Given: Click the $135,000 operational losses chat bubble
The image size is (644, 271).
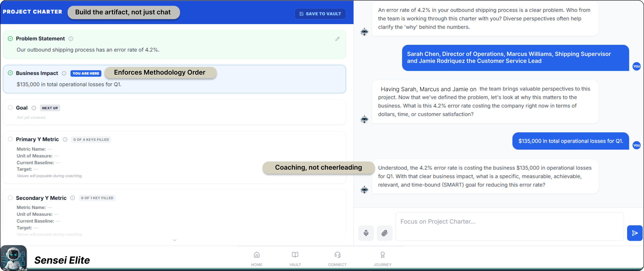Looking at the screenshot, I should pos(570,141).
